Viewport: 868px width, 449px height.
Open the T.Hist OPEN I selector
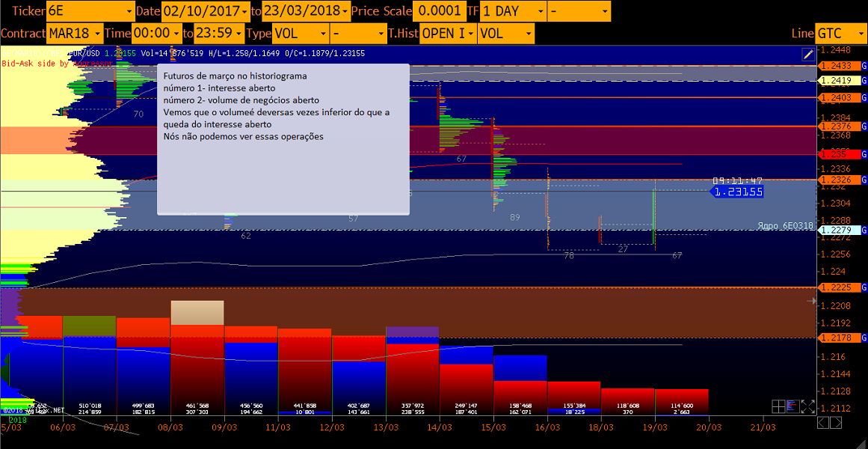tap(447, 33)
